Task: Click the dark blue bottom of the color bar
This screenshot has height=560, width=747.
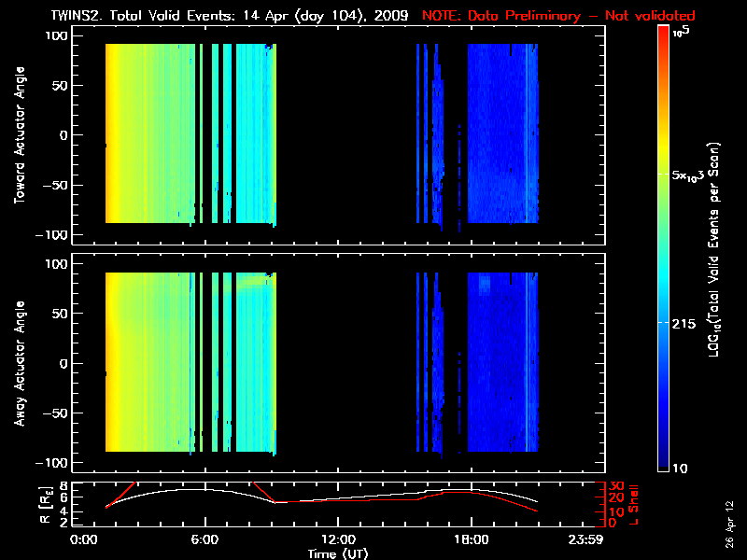Action: point(663,459)
